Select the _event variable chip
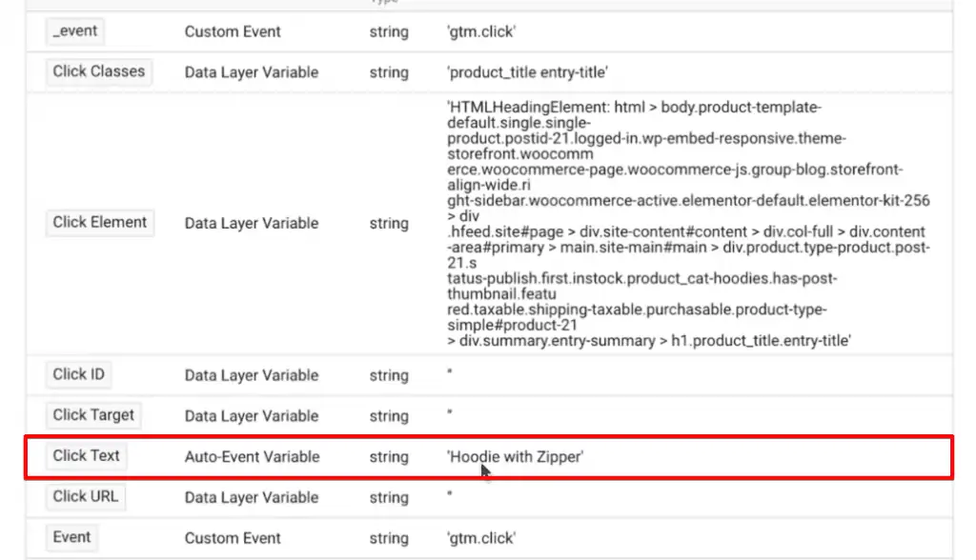The image size is (976, 560). (x=74, y=31)
